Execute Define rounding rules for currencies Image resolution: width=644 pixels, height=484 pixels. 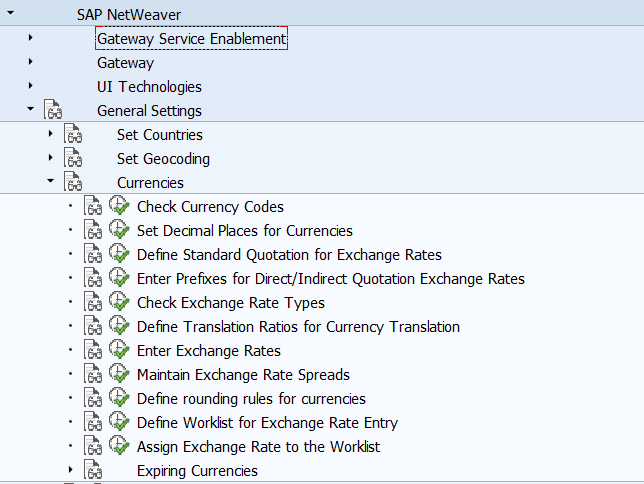pyautogui.click(x=119, y=397)
